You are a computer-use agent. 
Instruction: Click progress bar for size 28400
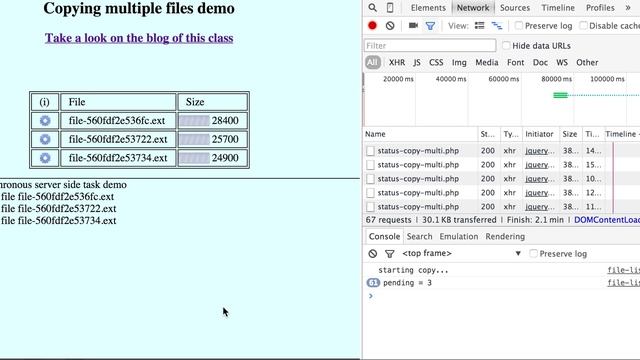click(194, 121)
